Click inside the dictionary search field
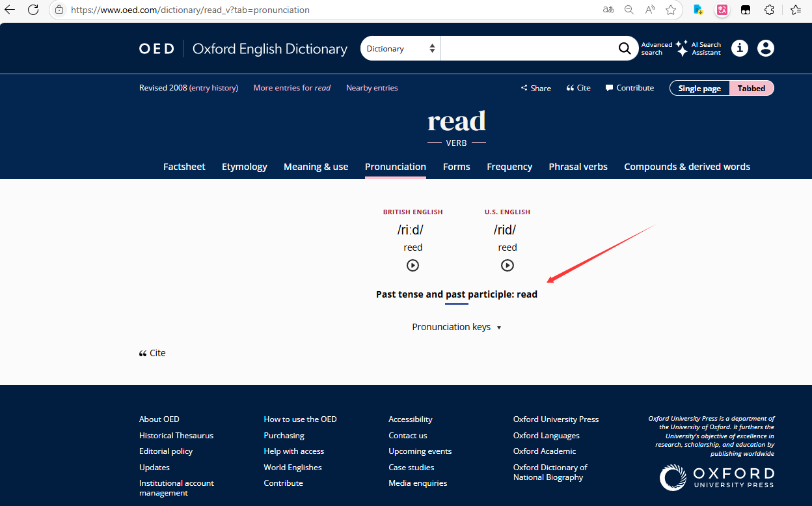This screenshot has height=506, width=812. click(x=527, y=49)
